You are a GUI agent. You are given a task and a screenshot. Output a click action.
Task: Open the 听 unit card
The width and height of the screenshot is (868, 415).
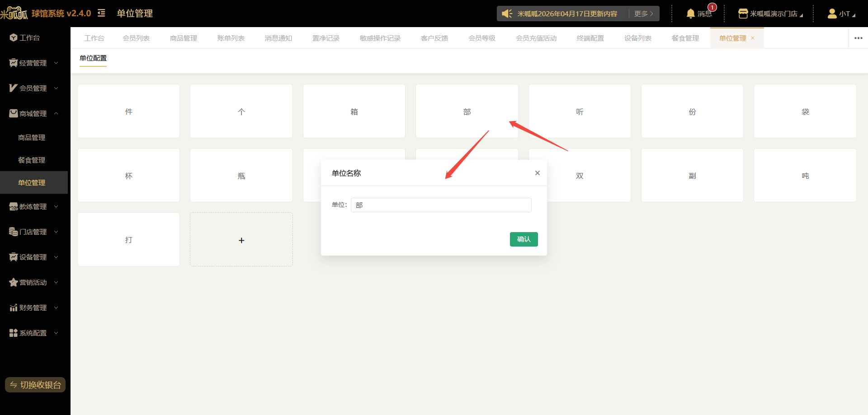point(580,111)
